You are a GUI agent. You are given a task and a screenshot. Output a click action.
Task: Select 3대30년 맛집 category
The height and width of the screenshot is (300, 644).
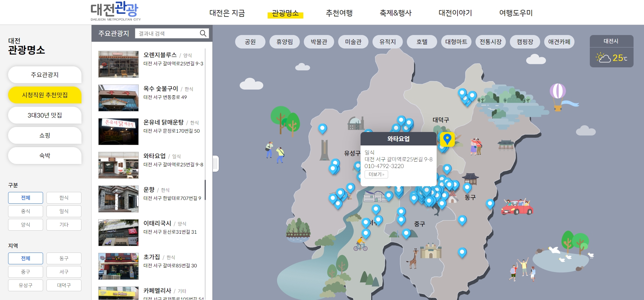[x=45, y=115]
